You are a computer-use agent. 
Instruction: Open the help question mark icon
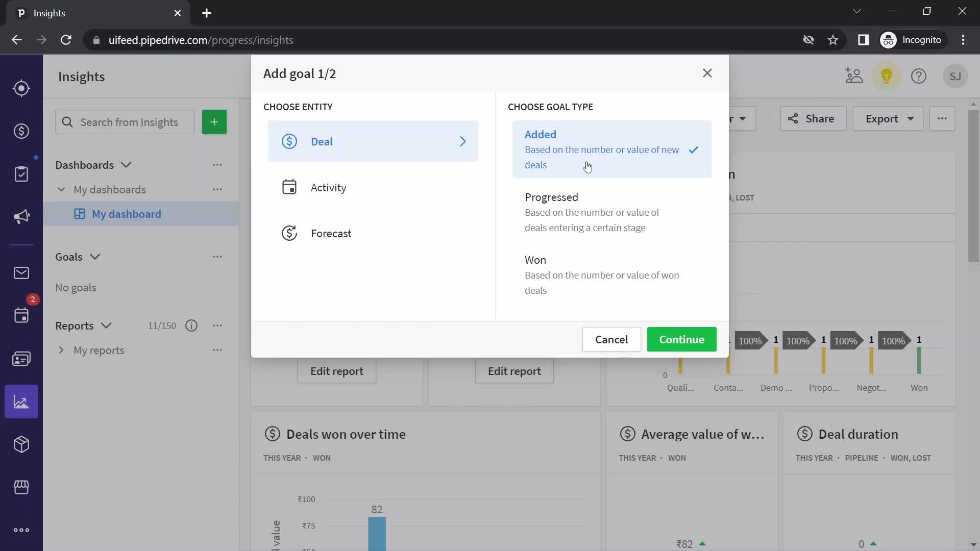point(919,76)
